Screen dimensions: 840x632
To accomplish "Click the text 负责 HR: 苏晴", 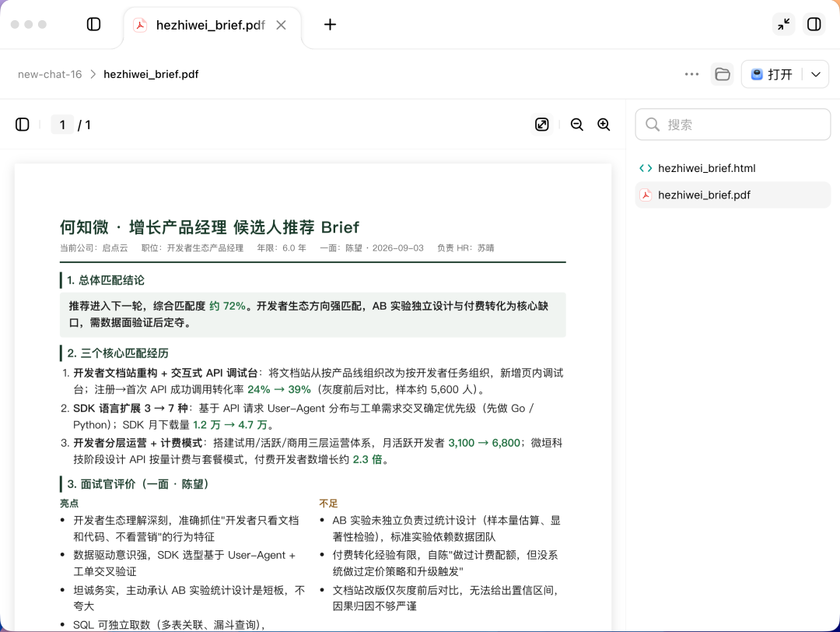I will pos(466,248).
